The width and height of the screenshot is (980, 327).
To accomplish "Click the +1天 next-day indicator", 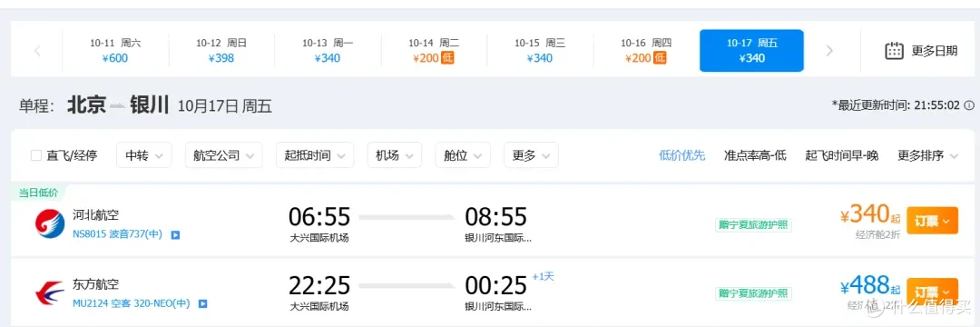I will click(x=544, y=276).
